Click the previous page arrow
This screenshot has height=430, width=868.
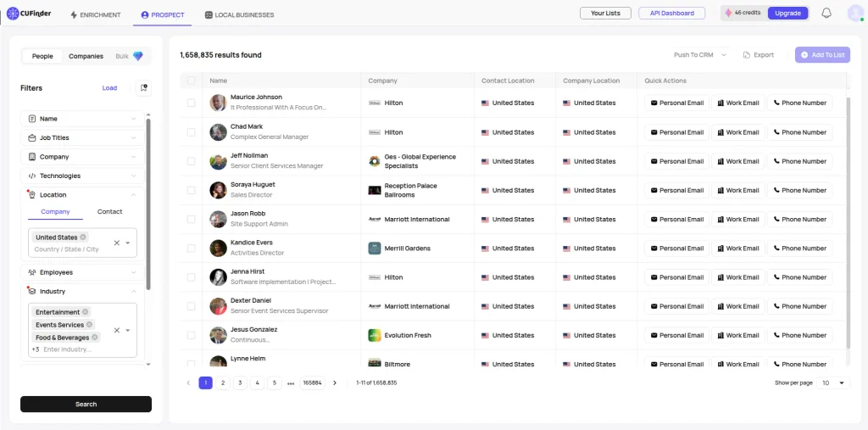point(188,383)
